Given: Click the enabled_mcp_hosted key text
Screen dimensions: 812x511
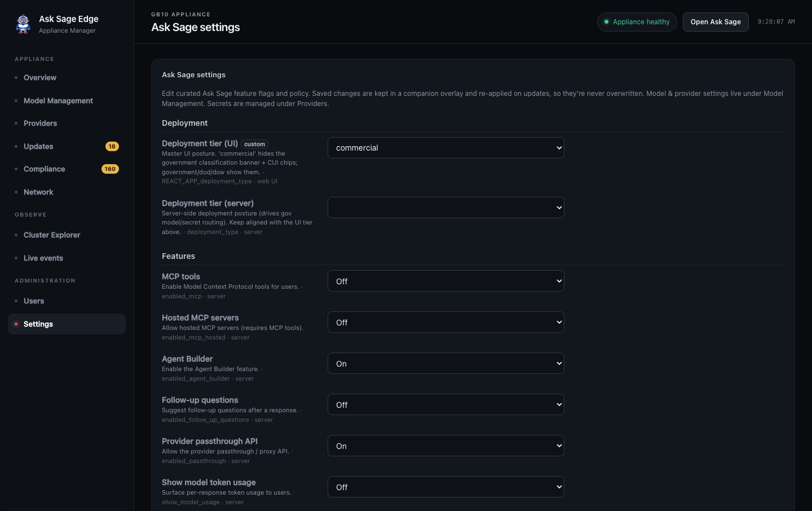Looking at the screenshot, I should pyautogui.click(x=193, y=337).
